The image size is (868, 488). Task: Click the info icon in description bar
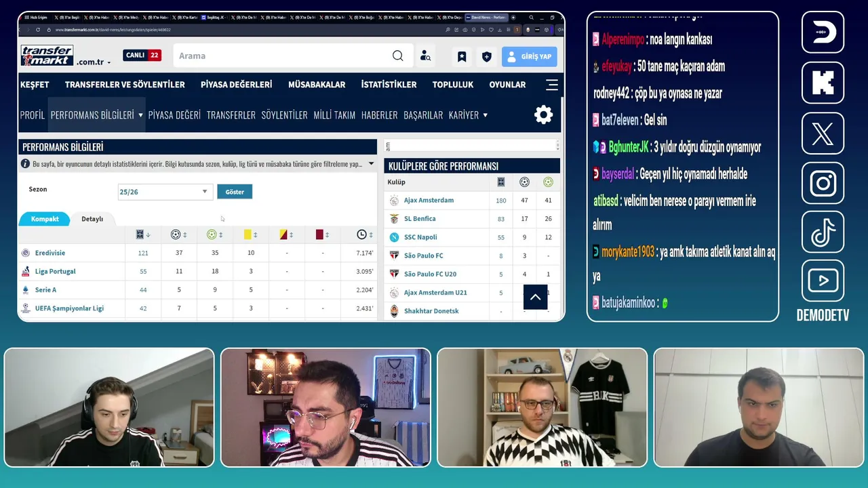pyautogui.click(x=25, y=164)
